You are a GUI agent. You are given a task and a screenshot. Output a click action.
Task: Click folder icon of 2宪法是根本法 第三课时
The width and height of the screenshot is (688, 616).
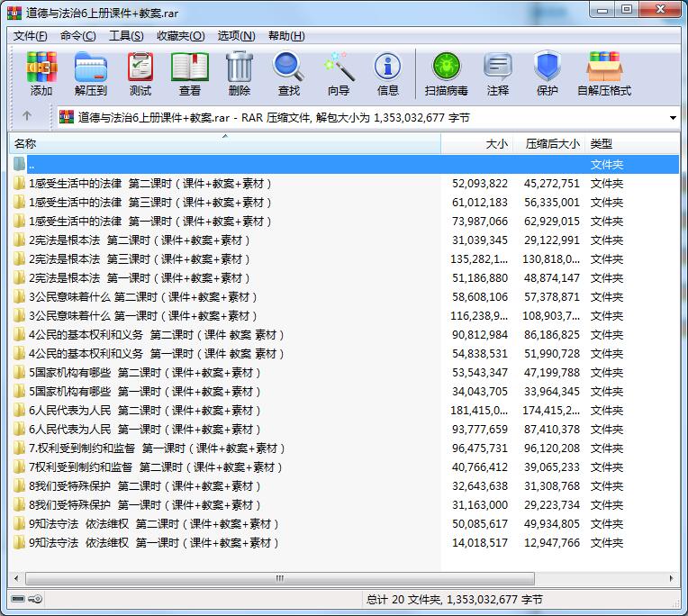[19, 258]
